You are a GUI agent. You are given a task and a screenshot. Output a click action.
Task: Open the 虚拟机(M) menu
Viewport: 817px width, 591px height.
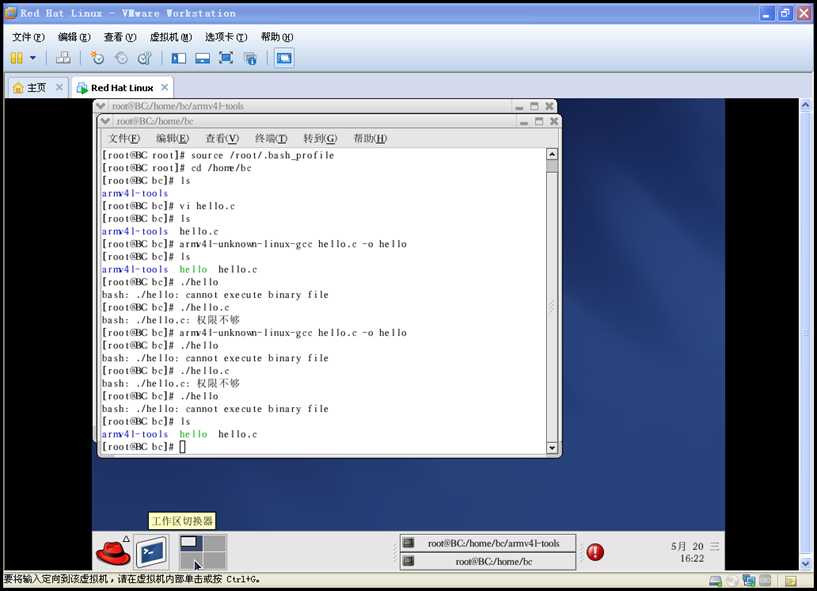(170, 37)
